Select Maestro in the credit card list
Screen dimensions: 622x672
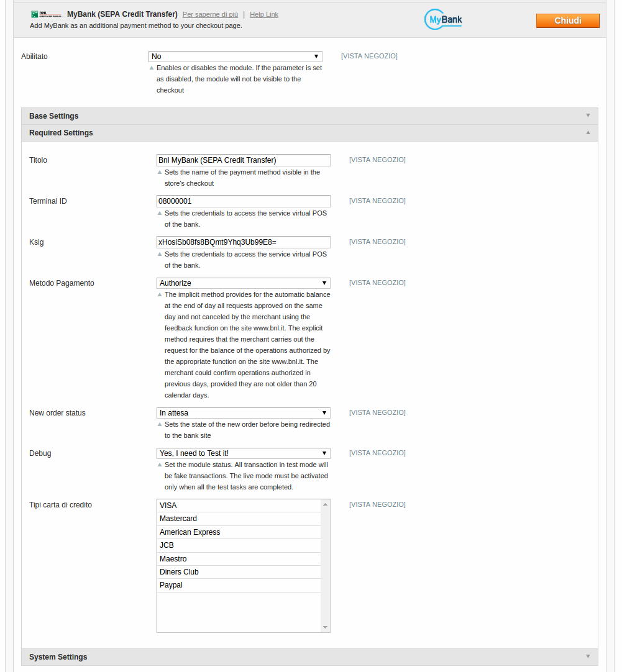point(239,559)
